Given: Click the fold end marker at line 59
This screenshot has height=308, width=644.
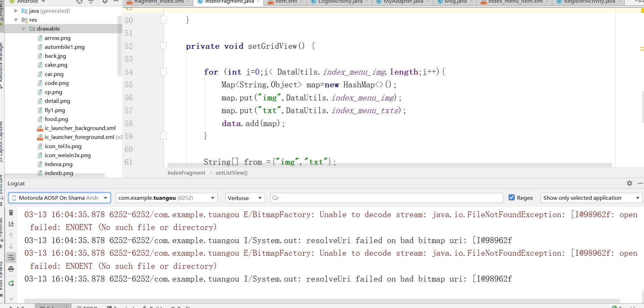Looking at the screenshot, I should (x=164, y=136).
